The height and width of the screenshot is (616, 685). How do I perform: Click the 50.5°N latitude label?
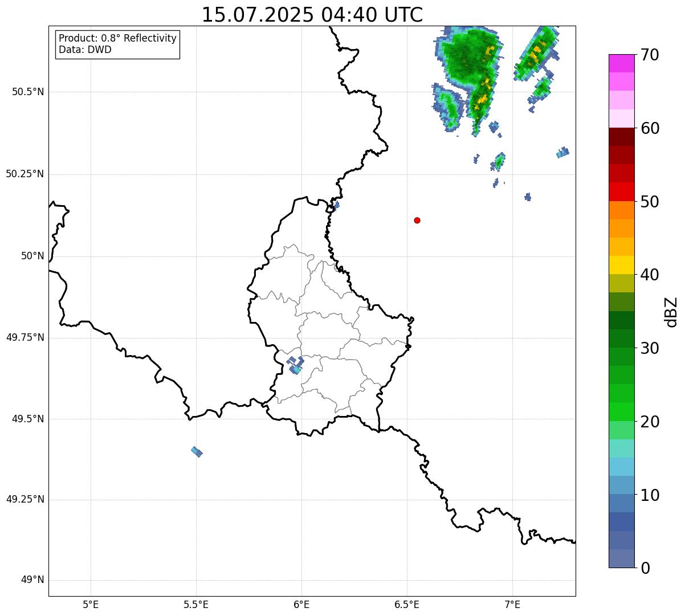(x=28, y=92)
